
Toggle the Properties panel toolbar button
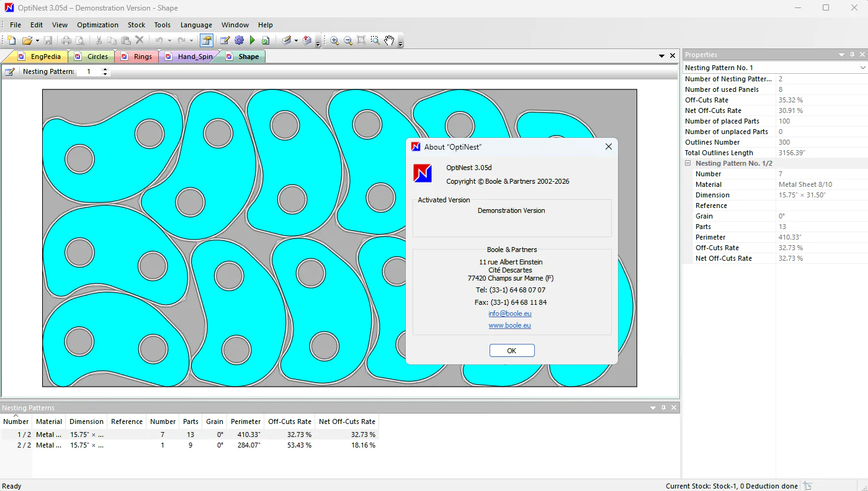pyautogui.click(x=207, y=40)
